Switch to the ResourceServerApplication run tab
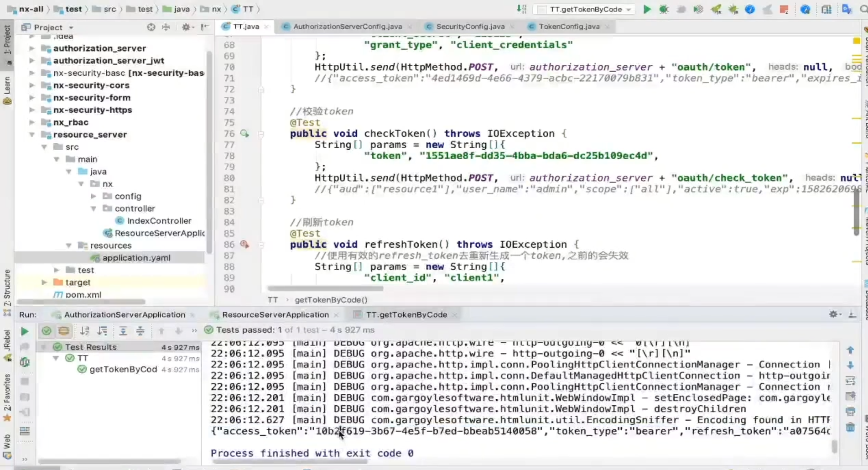868x470 pixels. tap(275, 314)
